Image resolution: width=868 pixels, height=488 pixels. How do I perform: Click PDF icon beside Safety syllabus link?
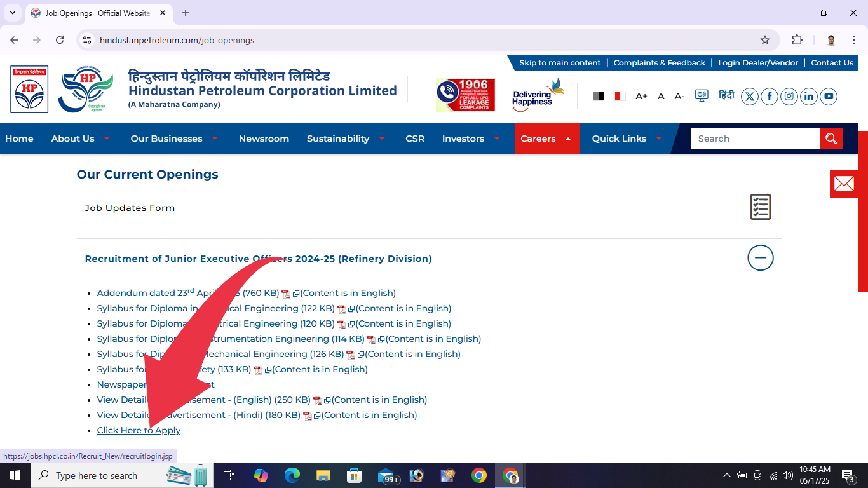(x=258, y=370)
